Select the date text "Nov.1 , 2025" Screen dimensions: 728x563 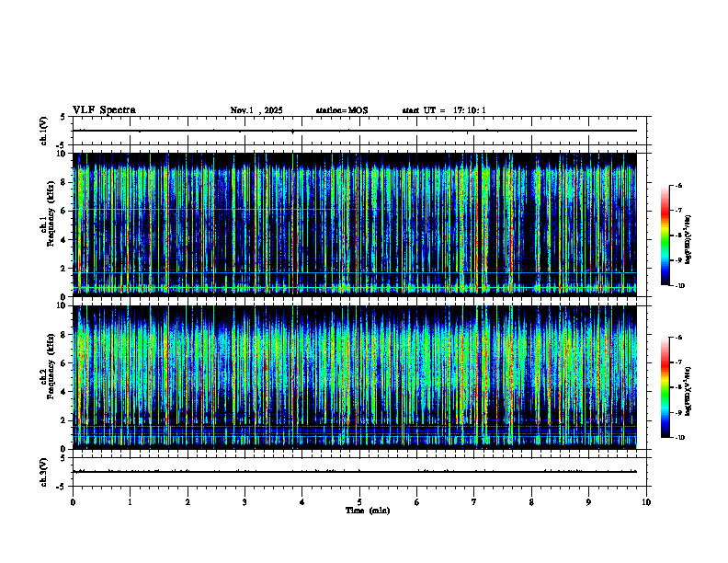256,110
